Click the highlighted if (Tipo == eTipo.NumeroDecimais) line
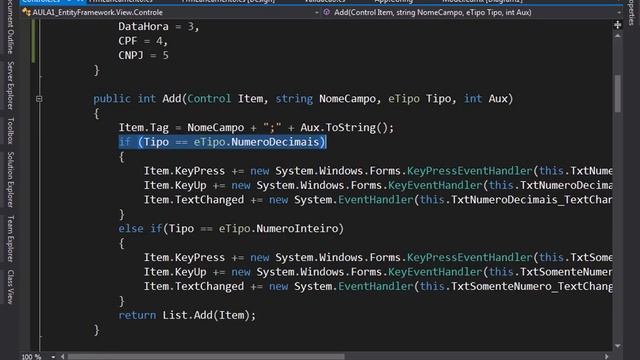Viewport: 640px width, 360px height. (222, 142)
